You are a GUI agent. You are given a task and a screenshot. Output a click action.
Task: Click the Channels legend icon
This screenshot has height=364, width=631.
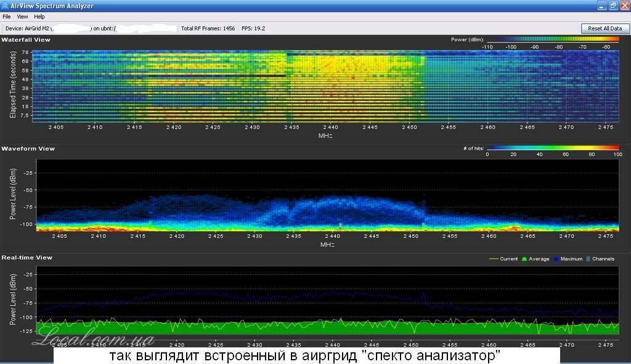coord(588,259)
